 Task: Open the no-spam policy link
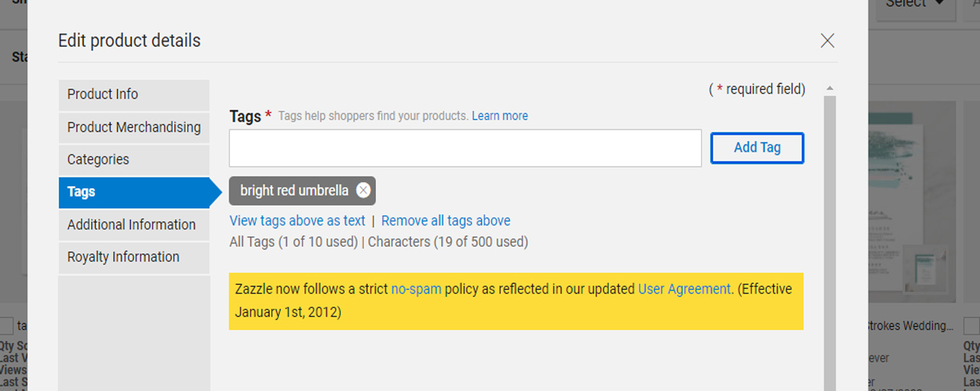(416, 289)
